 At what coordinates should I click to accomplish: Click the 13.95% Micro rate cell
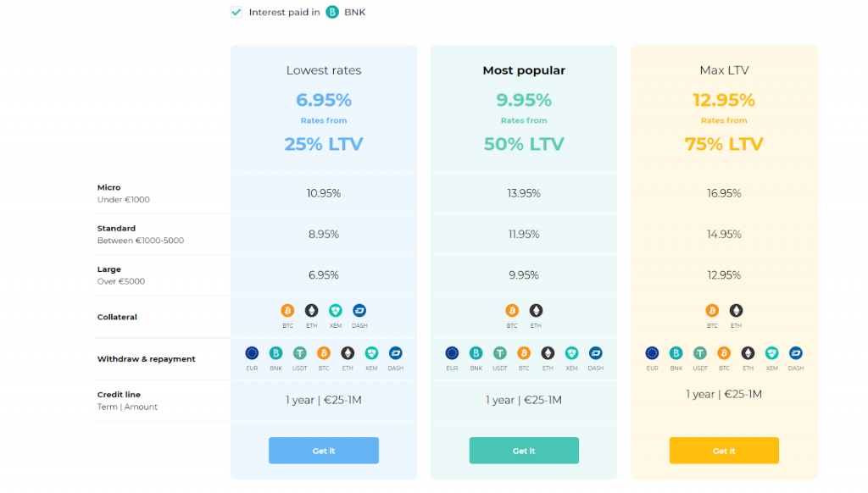(x=524, y=193)
